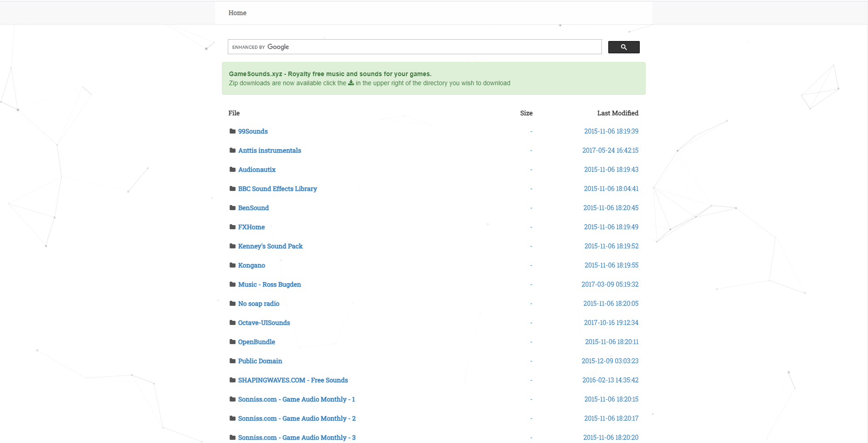Focus the Google custom search field
Image resolution: width=868 pixels, height=443 pixels.
click(415, 47)
